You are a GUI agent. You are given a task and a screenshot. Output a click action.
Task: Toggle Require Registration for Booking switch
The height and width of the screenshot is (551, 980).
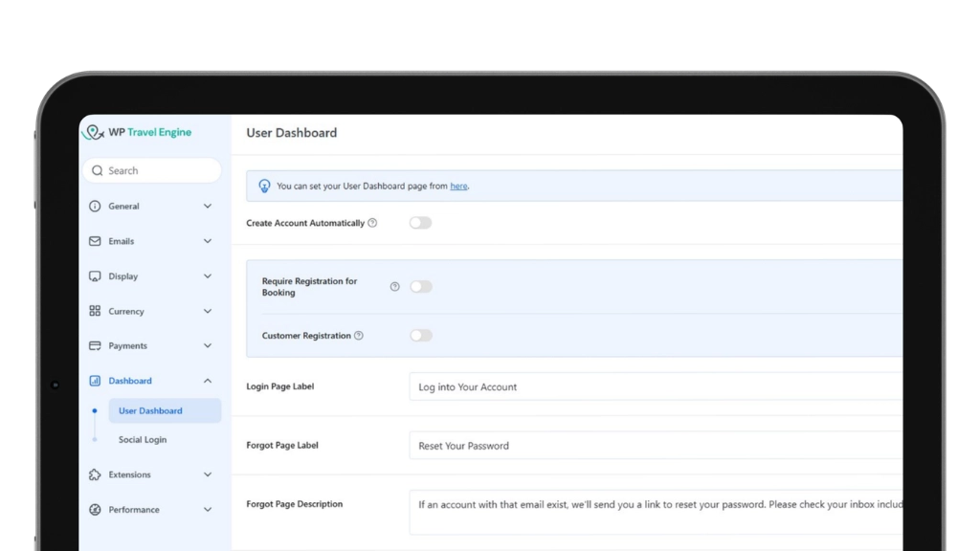420,287
